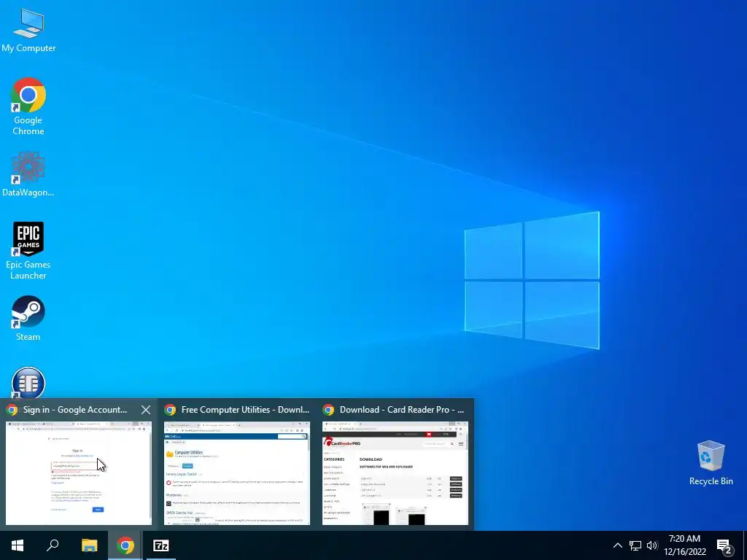Close the Sign in Google Account preview
Screen dimensions: 747x560
146,410
